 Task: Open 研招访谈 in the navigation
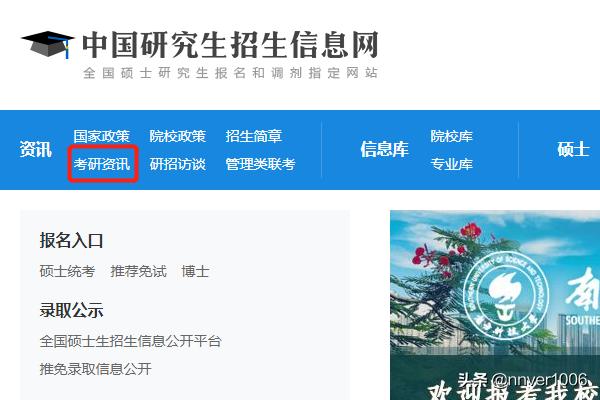coord(178,164)
